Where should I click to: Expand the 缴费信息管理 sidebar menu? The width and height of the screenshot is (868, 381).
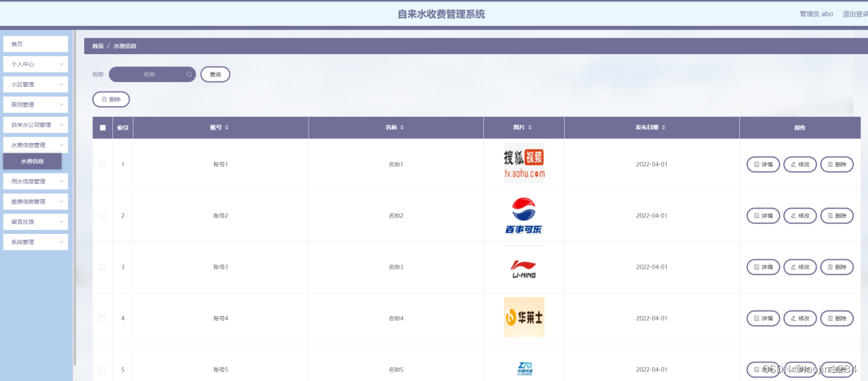tap(36, 202)
